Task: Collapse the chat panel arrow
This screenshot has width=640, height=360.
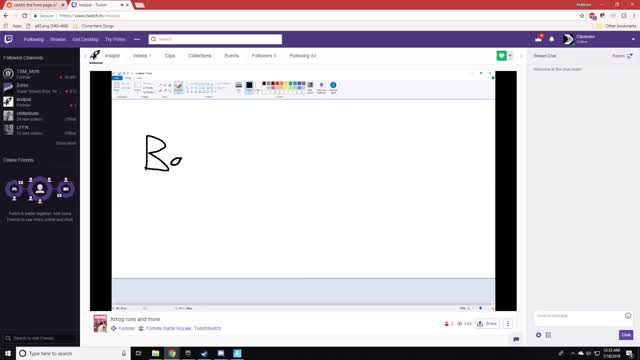Action: pos(521,56)
